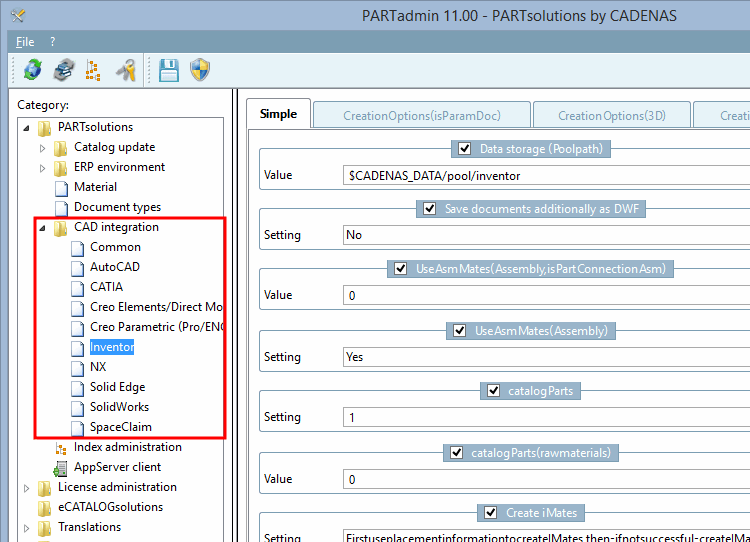Click the UseAsmMates(Assembly,isPartConnectionAsm) value field
The image size is (750, 542).
[546, 295]
